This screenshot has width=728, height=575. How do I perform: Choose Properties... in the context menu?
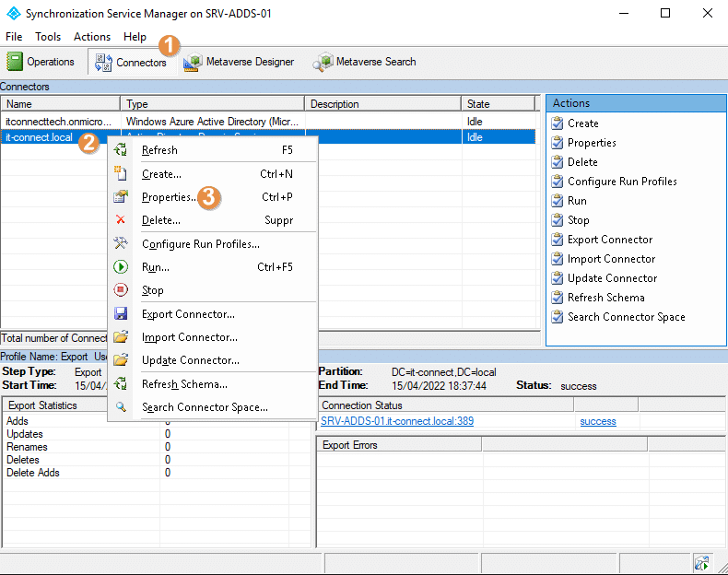tap(168, 197)
